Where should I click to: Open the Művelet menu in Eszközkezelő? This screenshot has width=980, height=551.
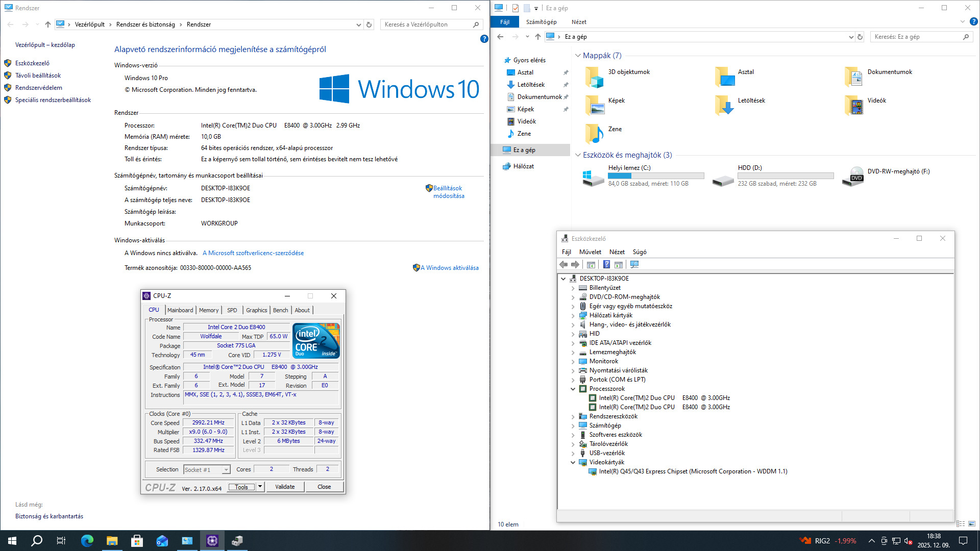(x=590, y=252)
